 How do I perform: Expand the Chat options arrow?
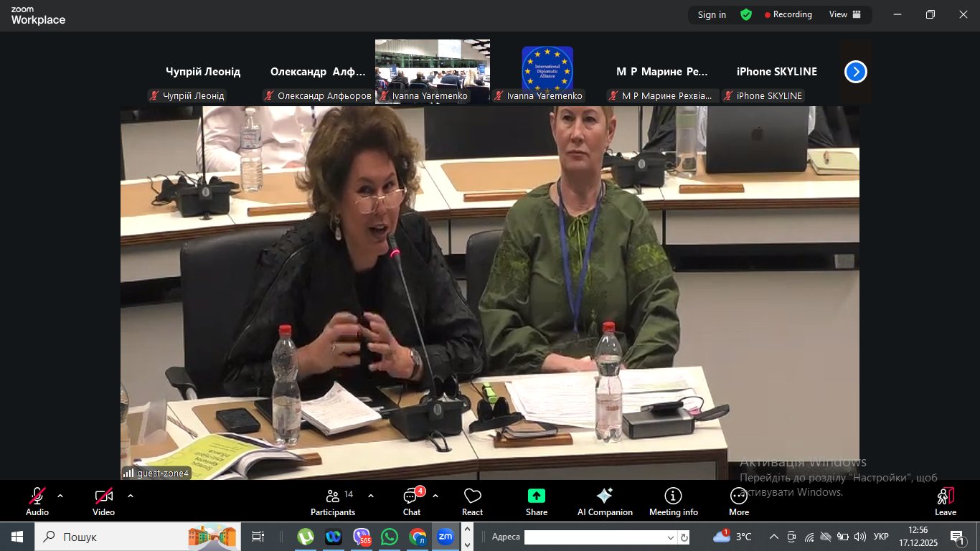click(x=435, y=496)
